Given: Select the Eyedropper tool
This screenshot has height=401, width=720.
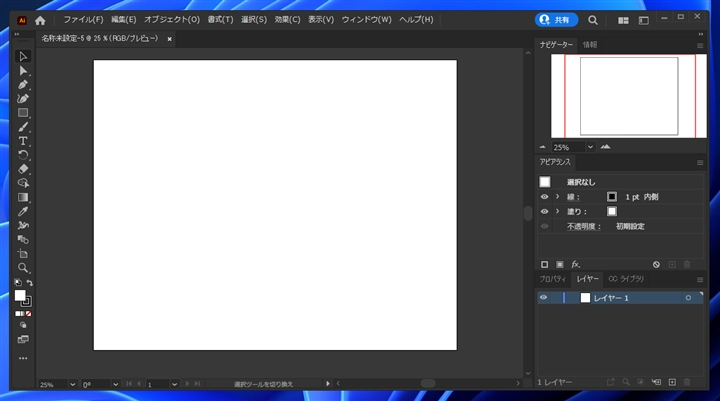Looking at the screenshot, I should point(23,211).
